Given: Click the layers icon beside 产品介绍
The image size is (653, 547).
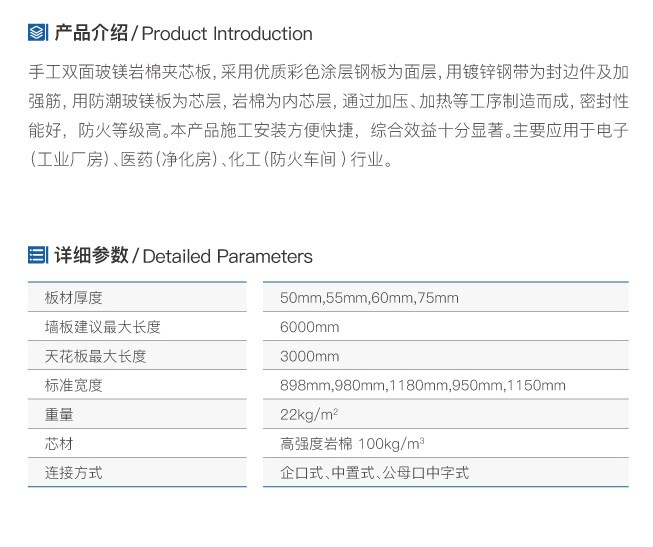Looking at the screenshot, I should pos(38,33).
